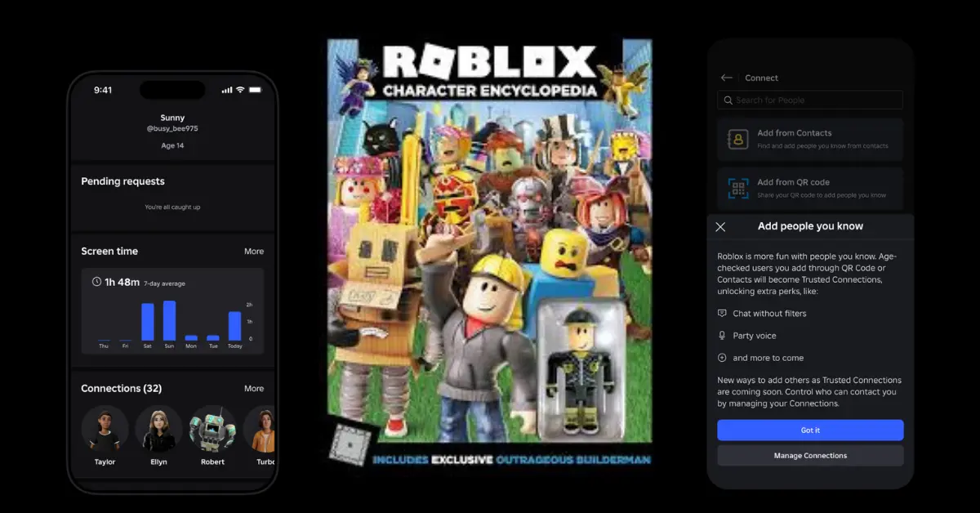Image resolution: width=980 pixels, height=513 pixels.
Task: Click the Search for People field
Action: (810, 100)
